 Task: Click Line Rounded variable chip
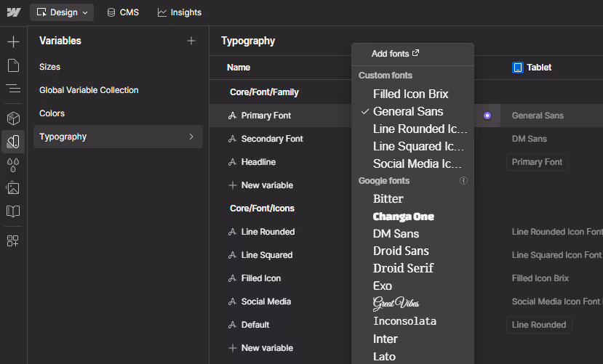[x=539, y=325]
